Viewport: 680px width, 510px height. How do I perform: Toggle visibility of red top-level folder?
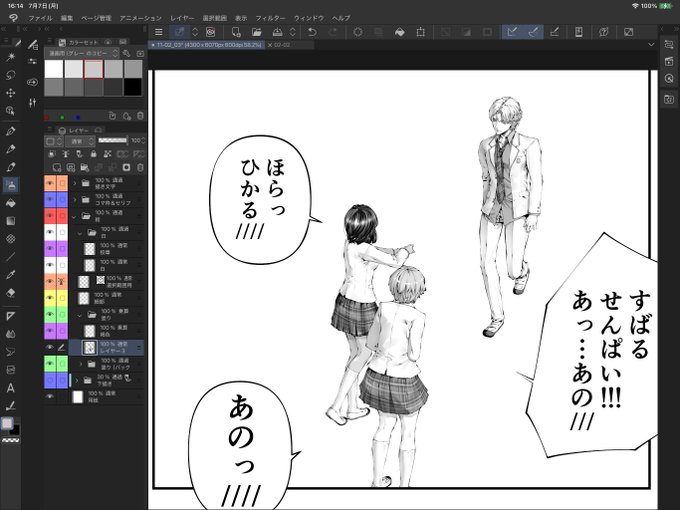coord(50,216)
